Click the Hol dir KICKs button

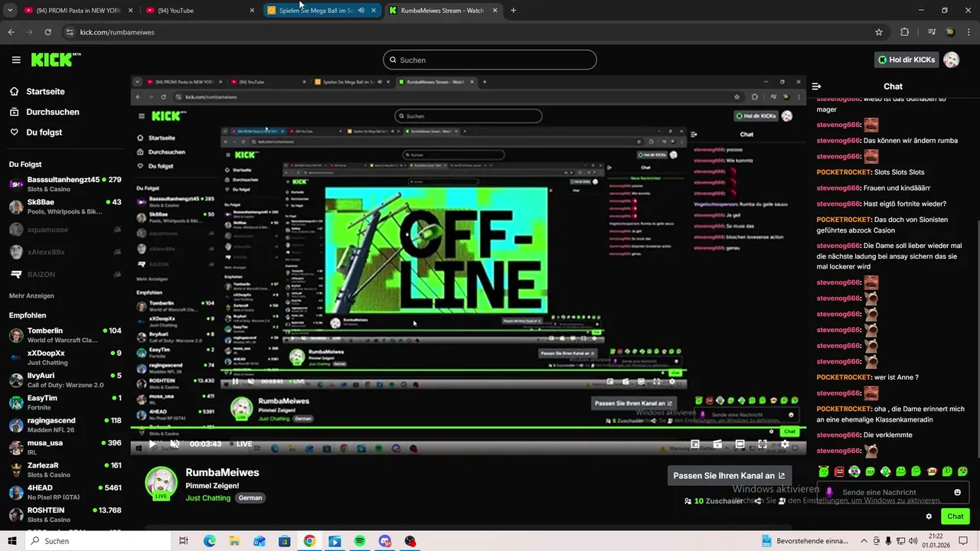pos(906,60)
